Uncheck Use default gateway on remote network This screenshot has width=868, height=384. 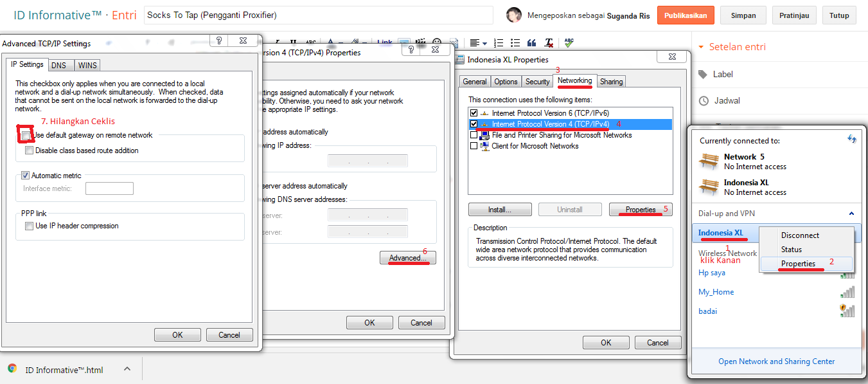pyautogui.click(x=26, y=135)
